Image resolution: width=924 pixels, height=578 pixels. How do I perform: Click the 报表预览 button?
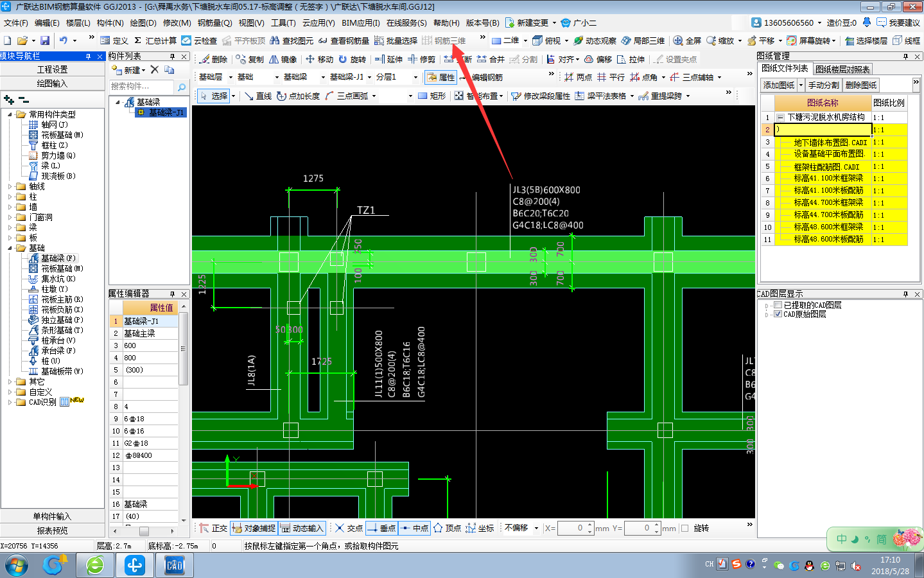(52, 530)
